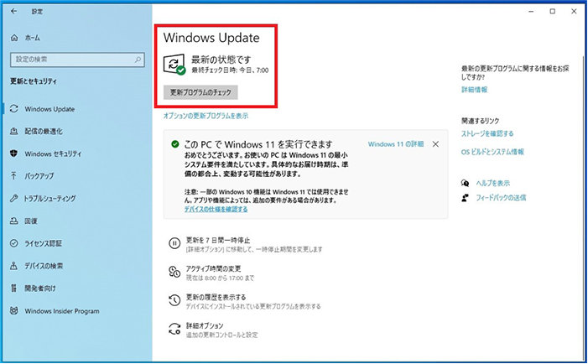588x364 pixels.
Task: Open ライセンス認証 (Activation) in sidebar
Action: [43, 243]
